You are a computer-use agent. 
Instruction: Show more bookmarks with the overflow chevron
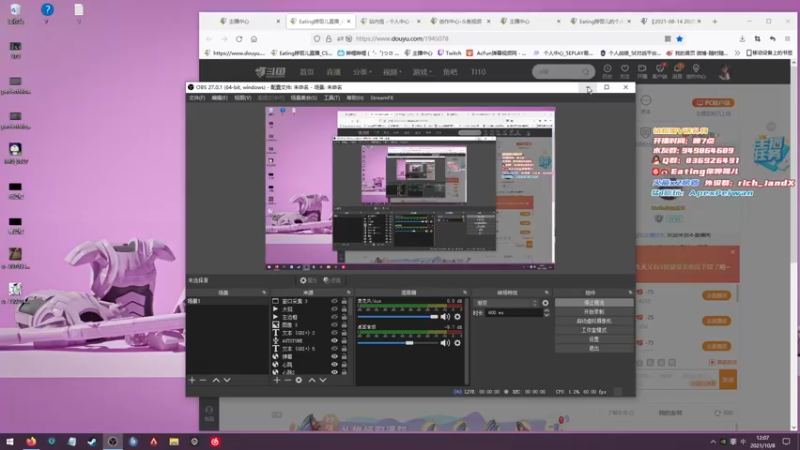737,53
